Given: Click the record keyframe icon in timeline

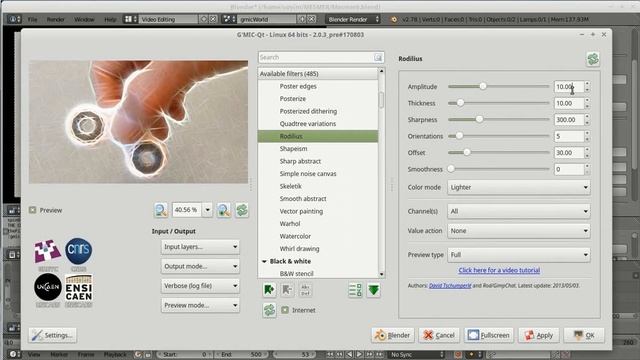Looking at the screenshot, I should point(458,354).
